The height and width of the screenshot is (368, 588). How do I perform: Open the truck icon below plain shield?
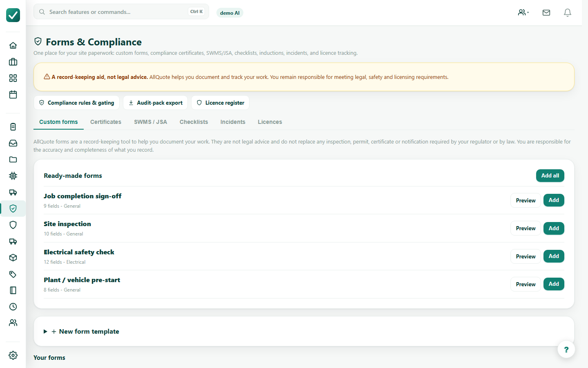coord(13,241)
